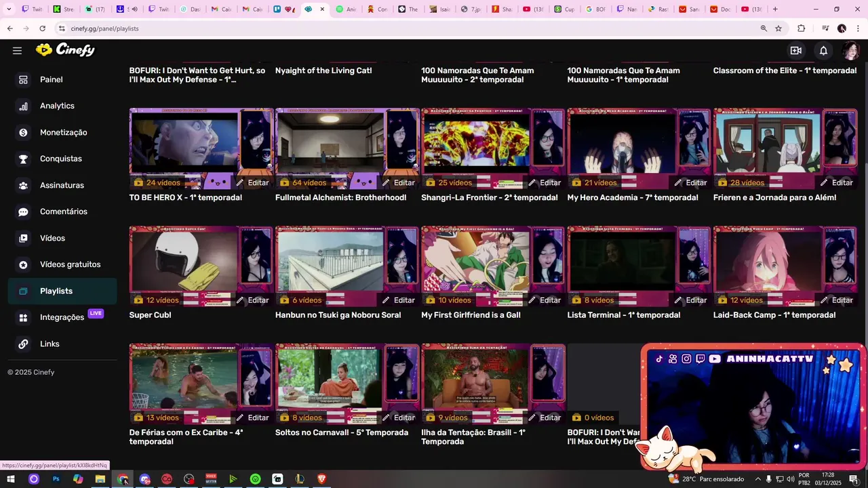This screenshot has height=488, width=868.
Task: Edit the Super Cub playlist
Action: pos(252,300)
